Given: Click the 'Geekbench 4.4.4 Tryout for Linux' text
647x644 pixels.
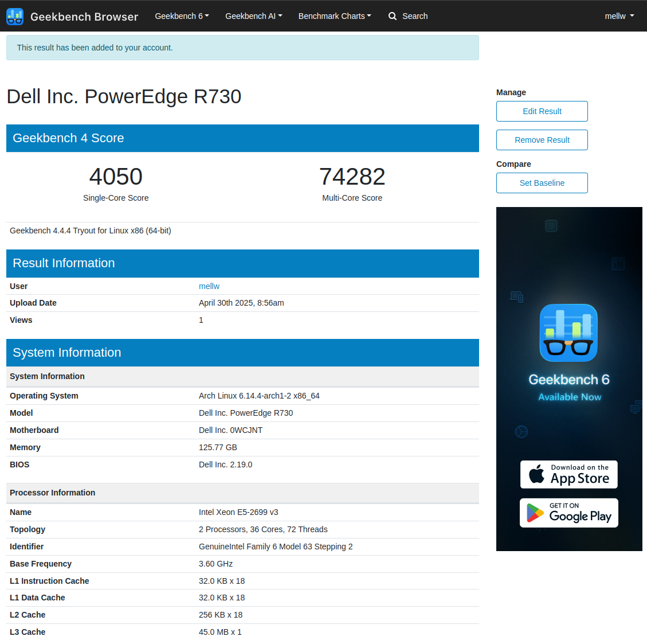Looking at the screenshot, I should coord(91,231).
